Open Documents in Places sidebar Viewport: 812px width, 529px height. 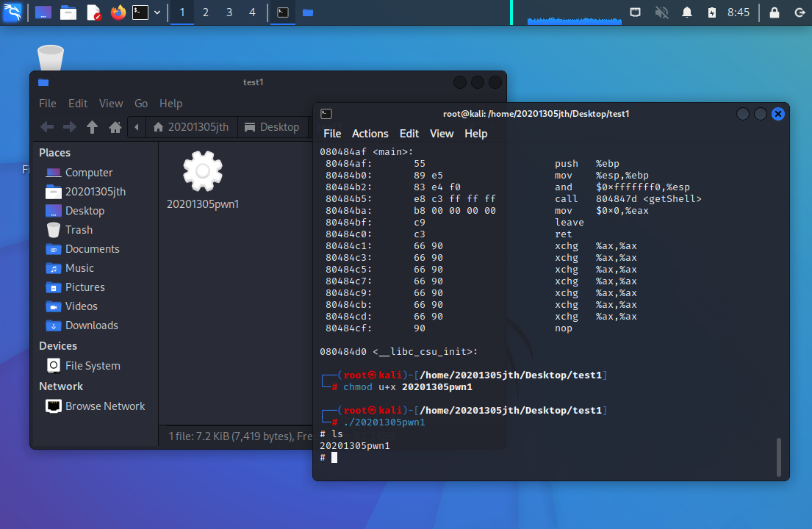pyautogui.click(x=83, y=249)
